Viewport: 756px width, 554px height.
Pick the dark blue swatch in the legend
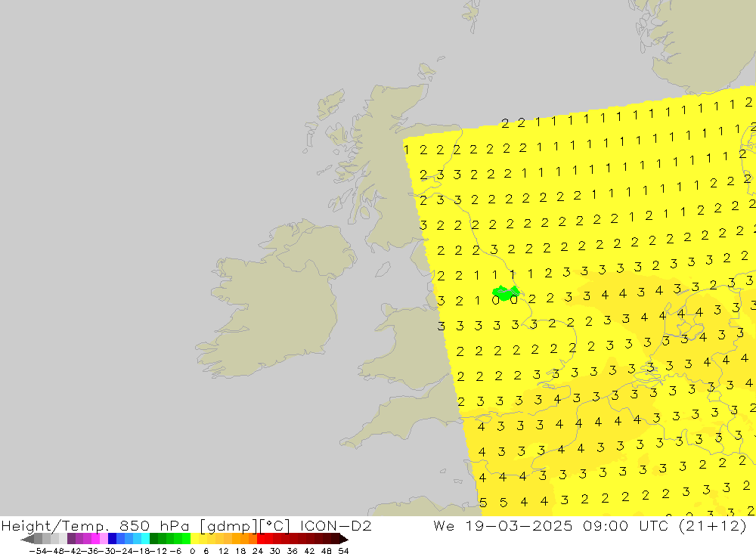[112, 539]
